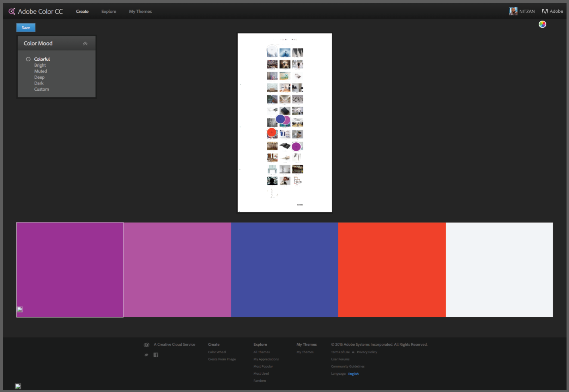Screen dimensions: 569x392
Task: Click the footer Explore heading
Action: tap(260, 344)
